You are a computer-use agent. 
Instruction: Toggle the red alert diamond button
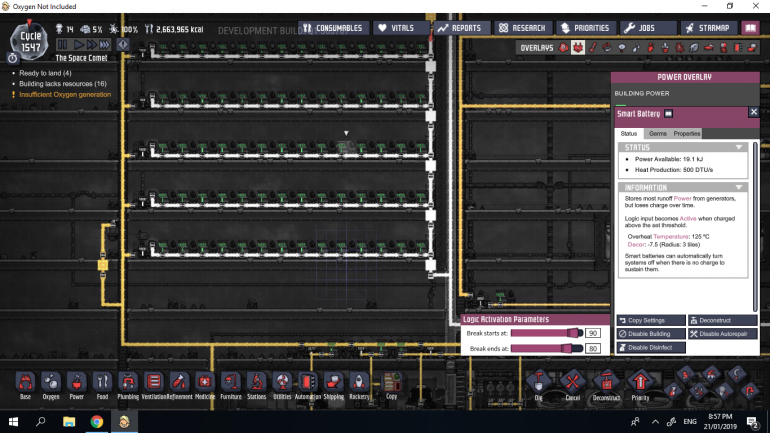[123, 45]
